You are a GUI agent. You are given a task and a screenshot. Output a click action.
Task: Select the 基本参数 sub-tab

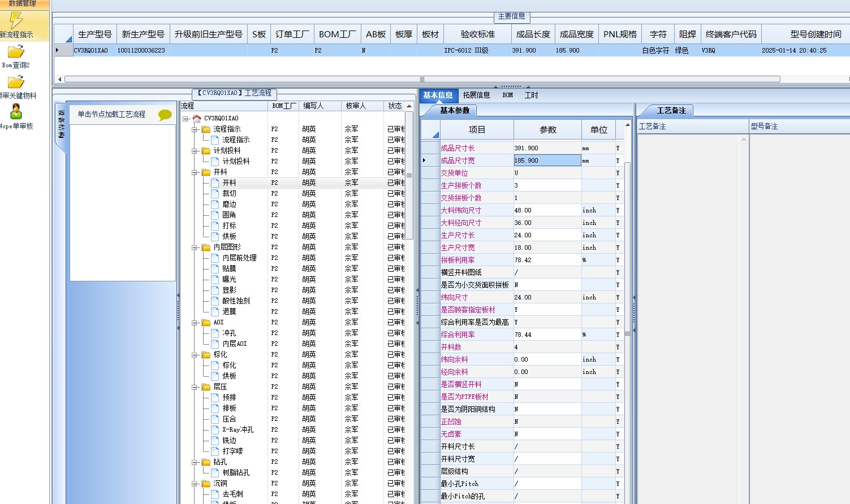click(455, 111)
